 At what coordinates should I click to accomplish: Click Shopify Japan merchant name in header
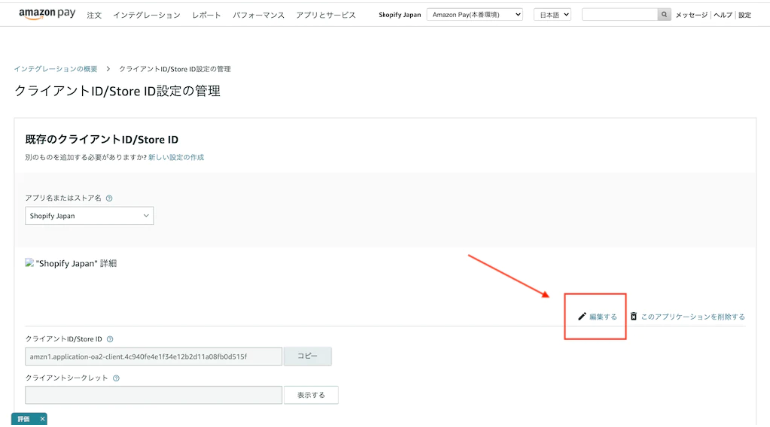click(x=400, y=15)
